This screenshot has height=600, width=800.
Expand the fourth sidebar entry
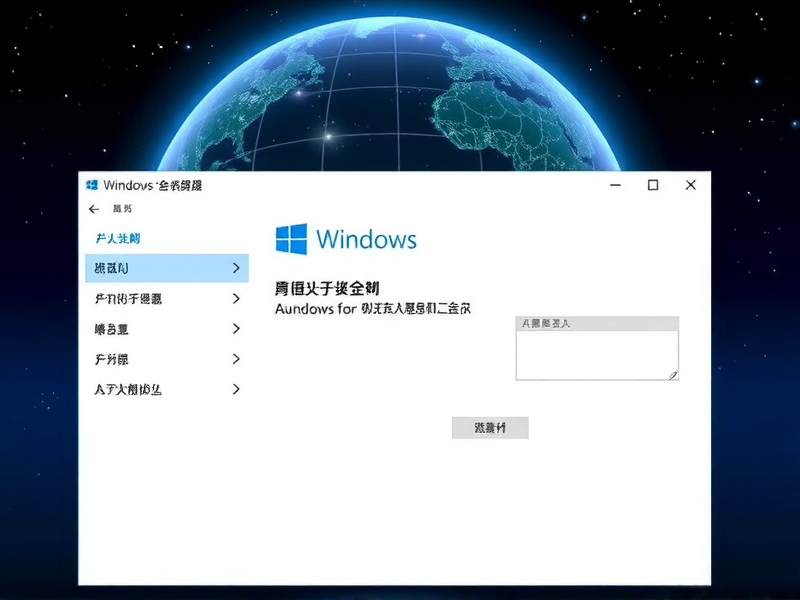tap(236, 359)
